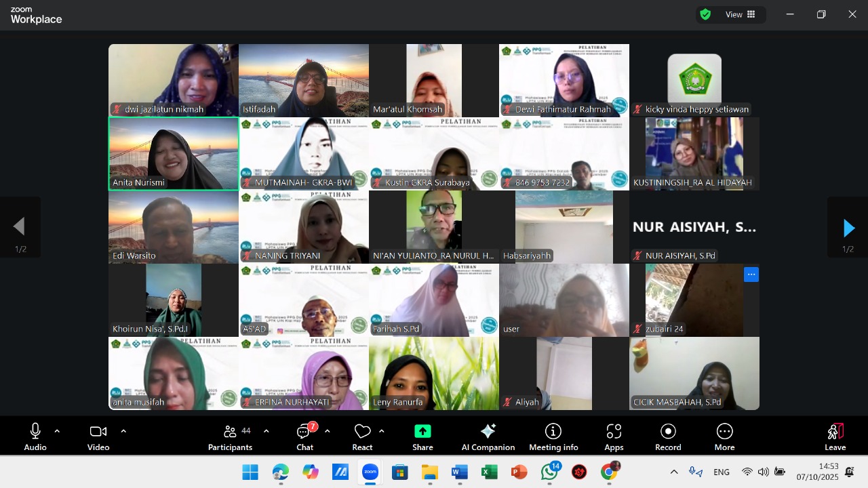
Task: Open the More options menu
Action: [724, 436]
